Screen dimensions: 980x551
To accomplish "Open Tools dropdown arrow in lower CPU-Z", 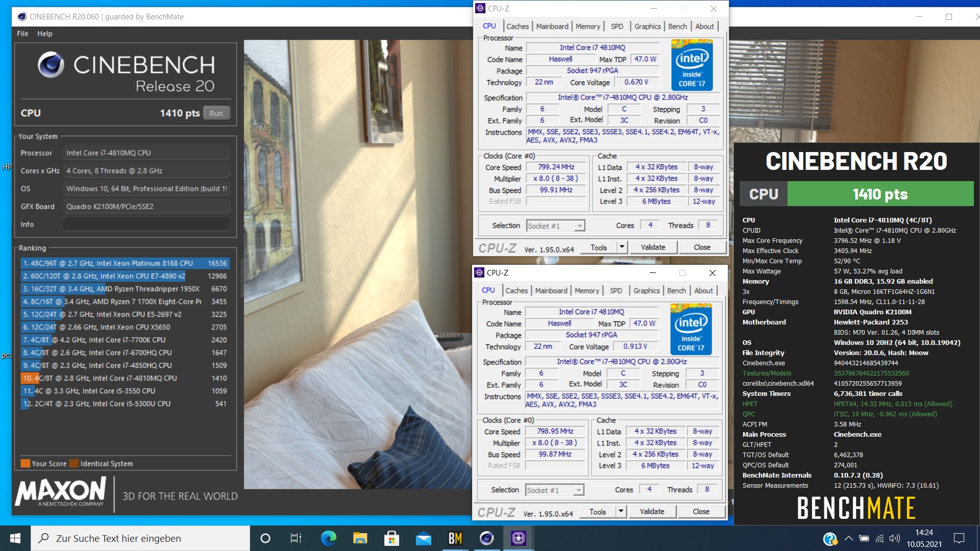I will (621, 512).
